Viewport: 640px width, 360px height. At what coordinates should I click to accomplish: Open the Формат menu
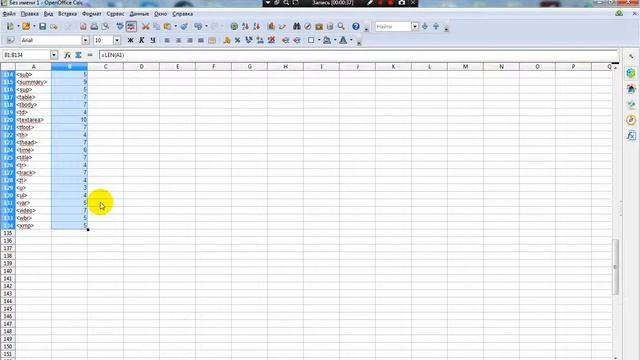click(x=91, y=14)
